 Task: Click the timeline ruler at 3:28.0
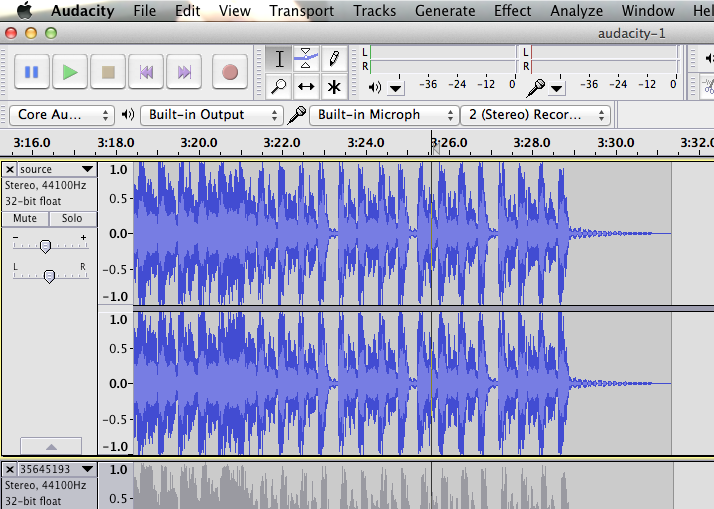(532, 143)
